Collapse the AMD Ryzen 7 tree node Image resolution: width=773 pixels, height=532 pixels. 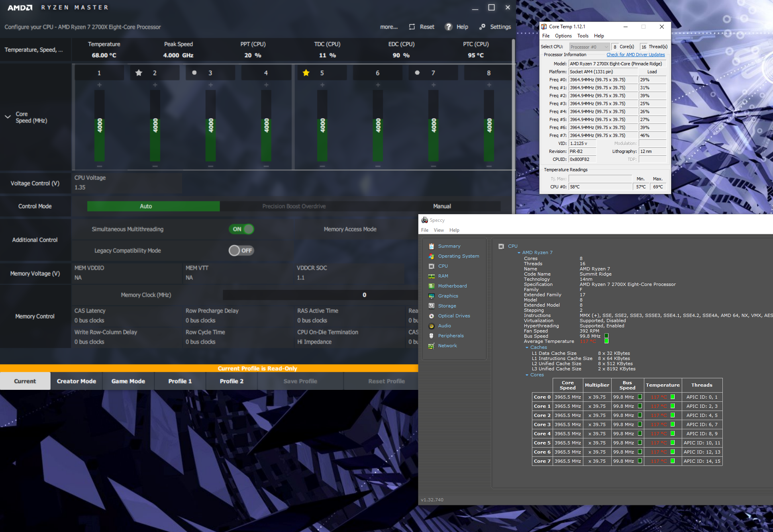[519, 253]
